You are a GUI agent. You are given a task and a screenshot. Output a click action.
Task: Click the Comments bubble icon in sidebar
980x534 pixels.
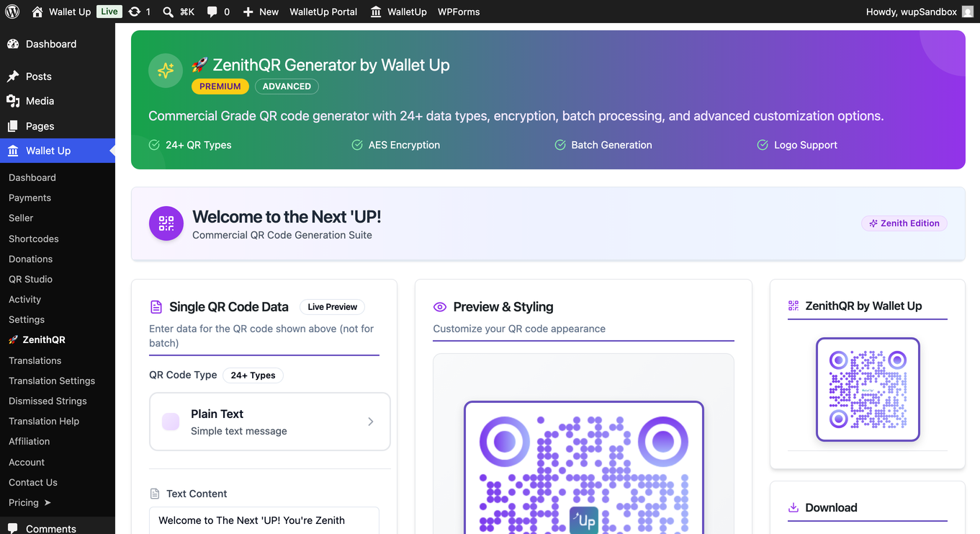tap(13, 528)
